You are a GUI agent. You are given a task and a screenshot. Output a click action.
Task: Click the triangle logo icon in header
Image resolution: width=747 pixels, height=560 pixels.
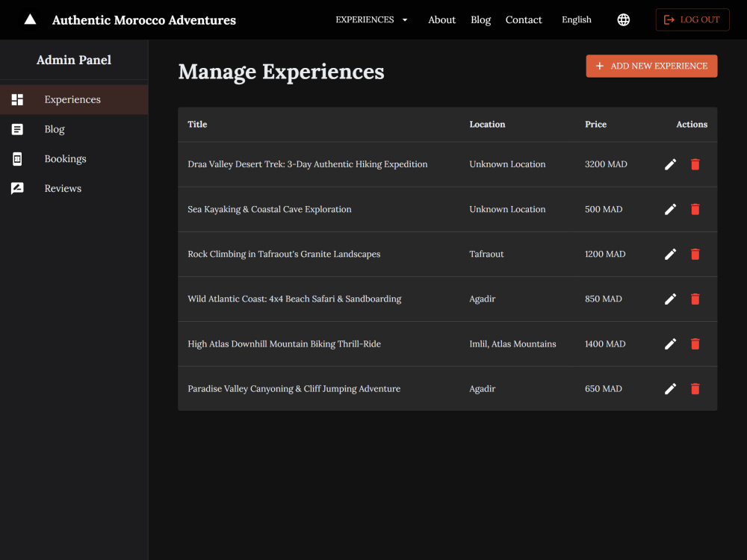[x=30, y=19]
